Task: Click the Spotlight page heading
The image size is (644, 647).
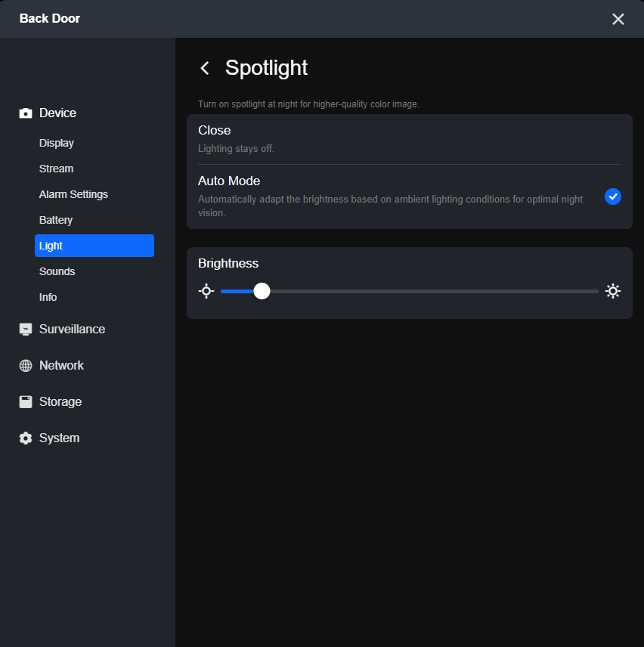Action: pos(267,68)
